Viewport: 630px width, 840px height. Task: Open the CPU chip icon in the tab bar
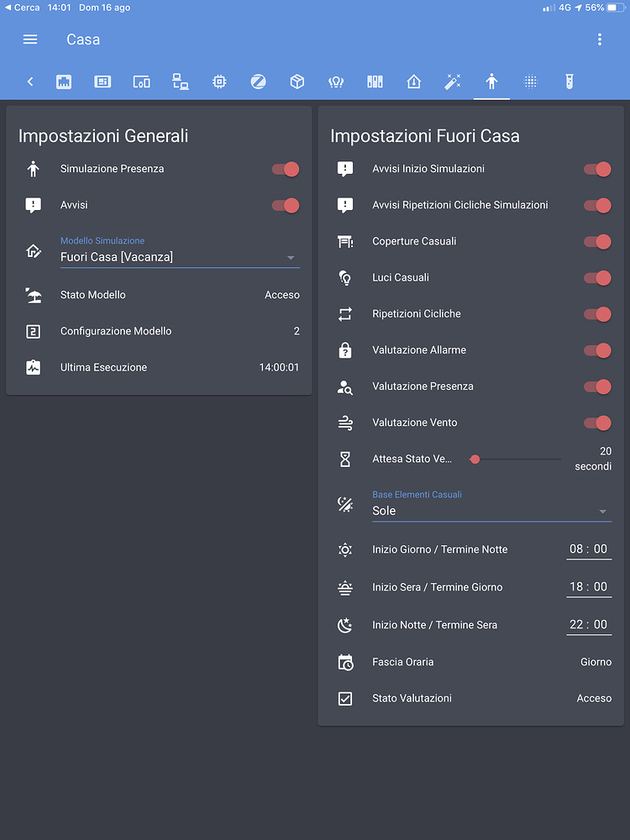(218, 81)
